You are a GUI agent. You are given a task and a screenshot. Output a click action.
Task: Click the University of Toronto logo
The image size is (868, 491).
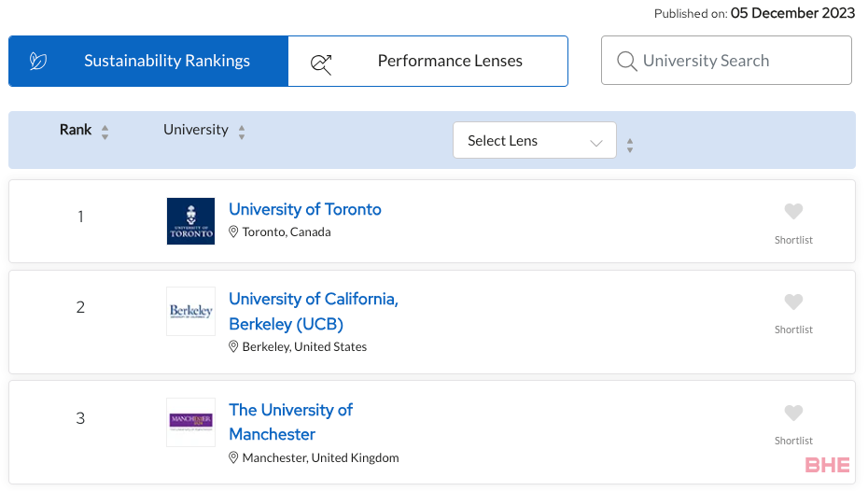tap(190, 221)
